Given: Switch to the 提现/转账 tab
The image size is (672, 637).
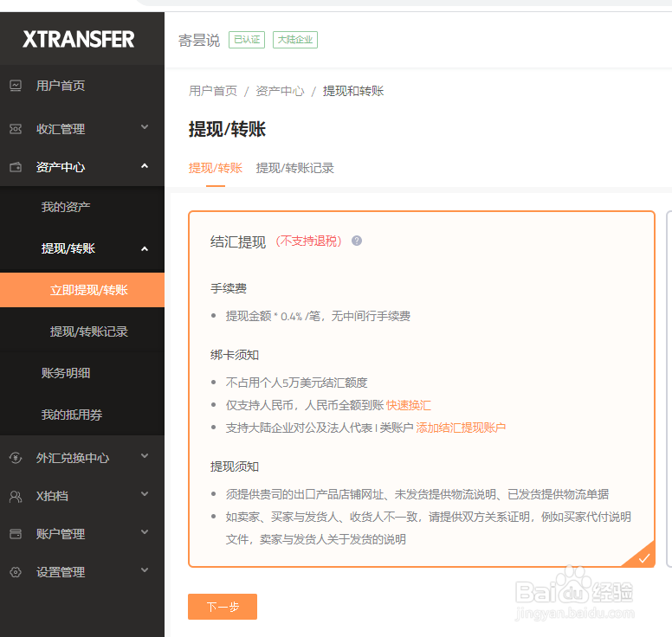Looking at the screenshot, I should [216, 168].
